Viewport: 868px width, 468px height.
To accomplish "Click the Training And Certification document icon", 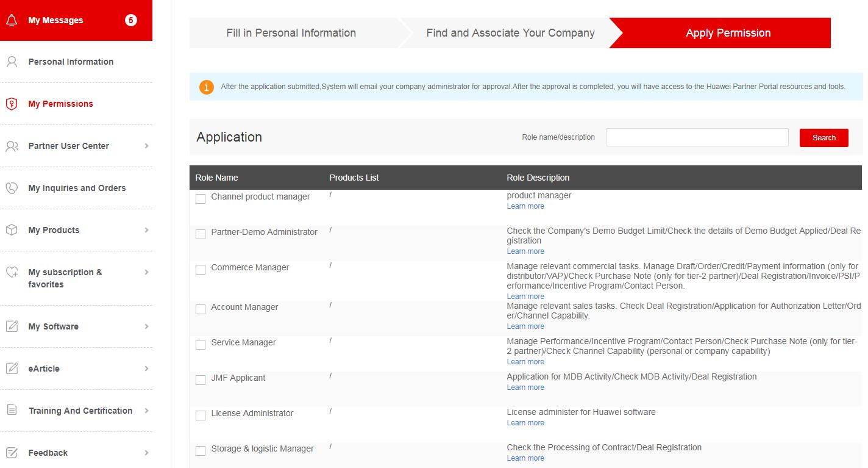I will (x=12, y=411).
